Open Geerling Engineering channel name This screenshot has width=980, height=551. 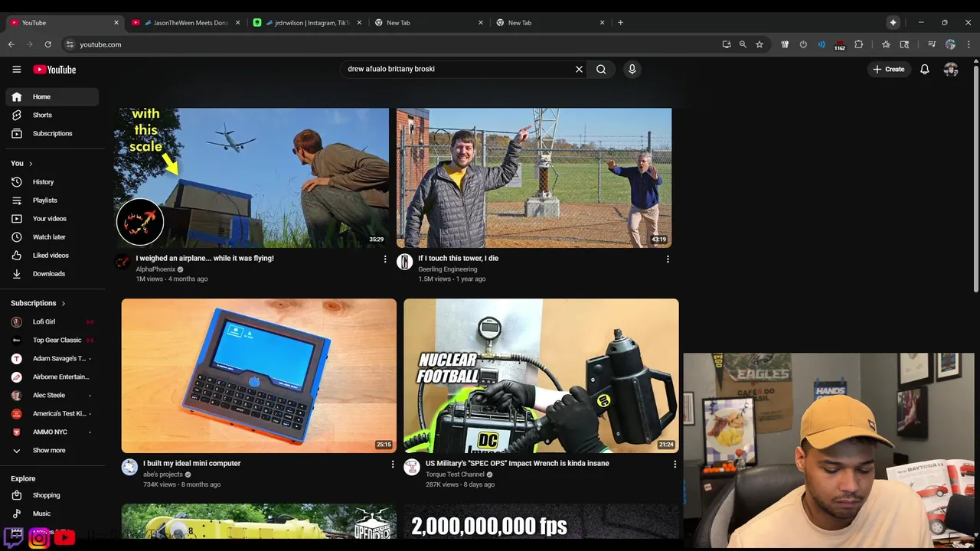point(447,269)
